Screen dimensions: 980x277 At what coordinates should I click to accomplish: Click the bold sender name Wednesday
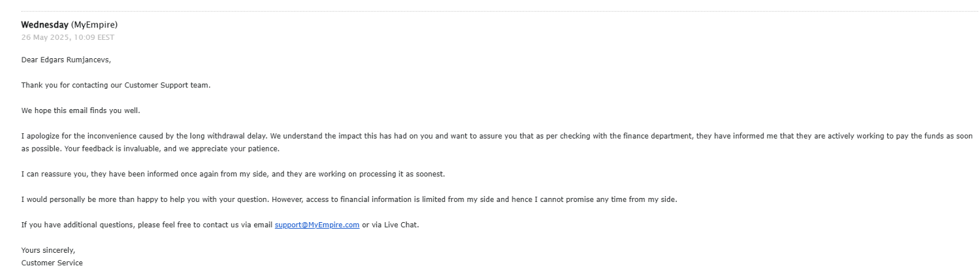[44, 25]
